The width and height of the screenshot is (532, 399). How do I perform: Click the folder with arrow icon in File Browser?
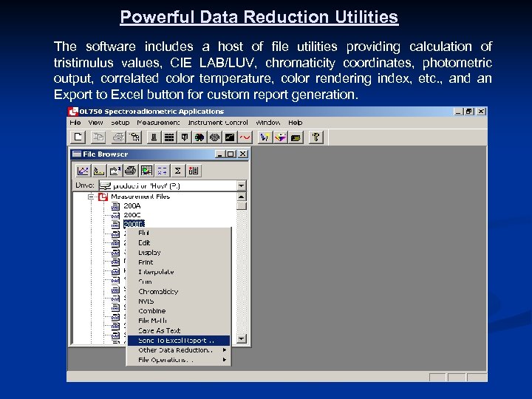pyautogui.click(x=115, y=171)
